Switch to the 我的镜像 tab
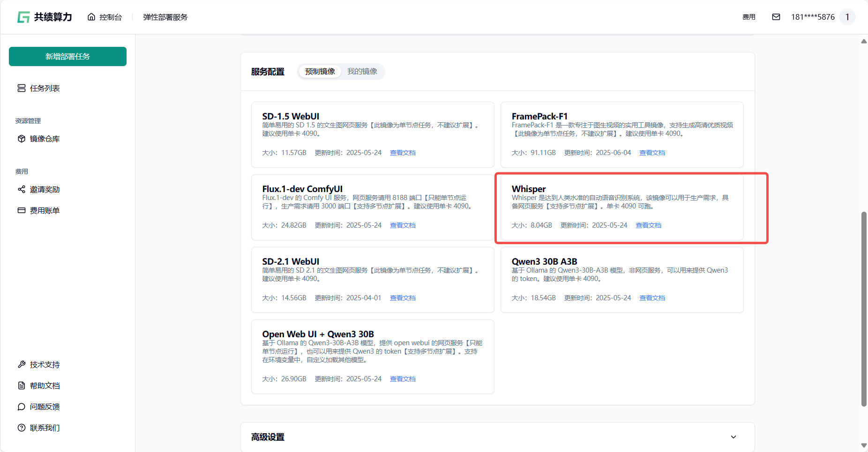Viewport: 868px width, 452px height. tap(362, 72)
